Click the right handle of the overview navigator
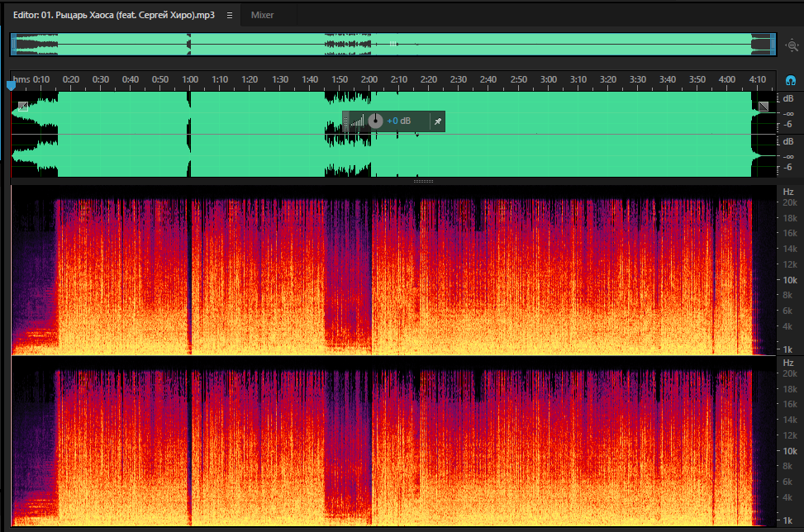The height and width of the screenshot is (532, 804). [773, 45]
